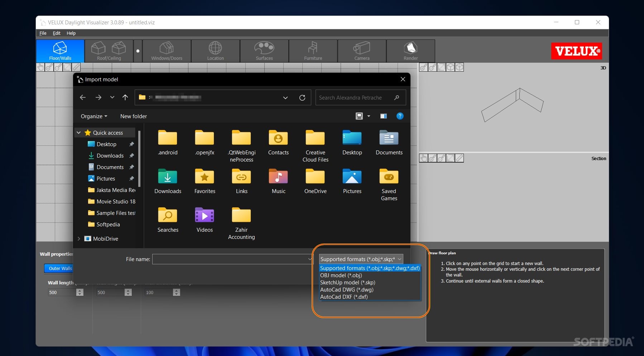Screen dimensions: 644x356
Task: Click the VELUX logo
Action: click(576, 51)
